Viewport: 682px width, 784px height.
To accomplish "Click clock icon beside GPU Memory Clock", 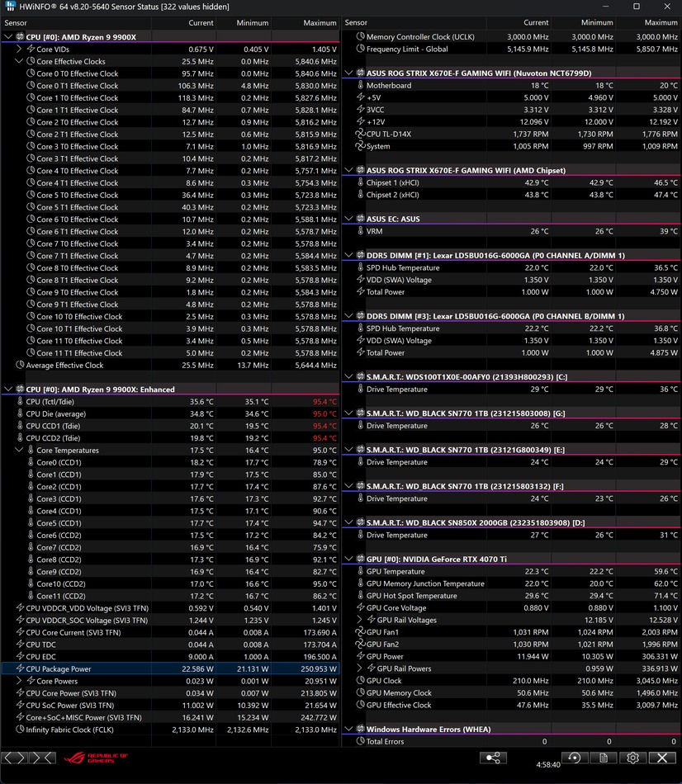I will [360, 693].
